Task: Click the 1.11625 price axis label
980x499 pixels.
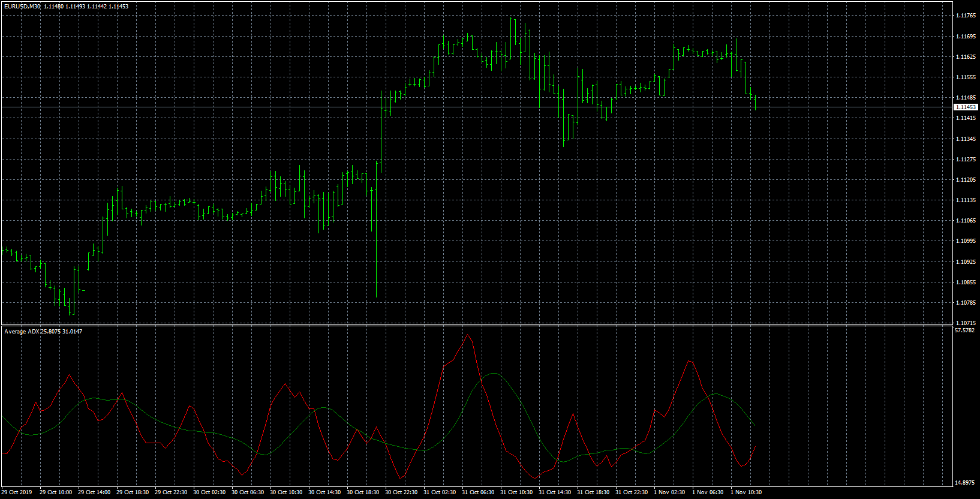Action: 966,57
